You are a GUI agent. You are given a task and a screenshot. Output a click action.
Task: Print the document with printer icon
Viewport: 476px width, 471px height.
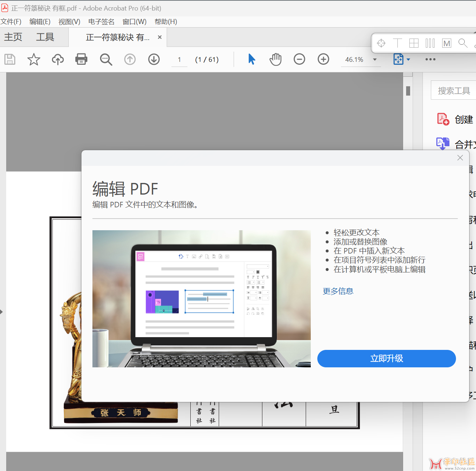(x=81, y=59)
